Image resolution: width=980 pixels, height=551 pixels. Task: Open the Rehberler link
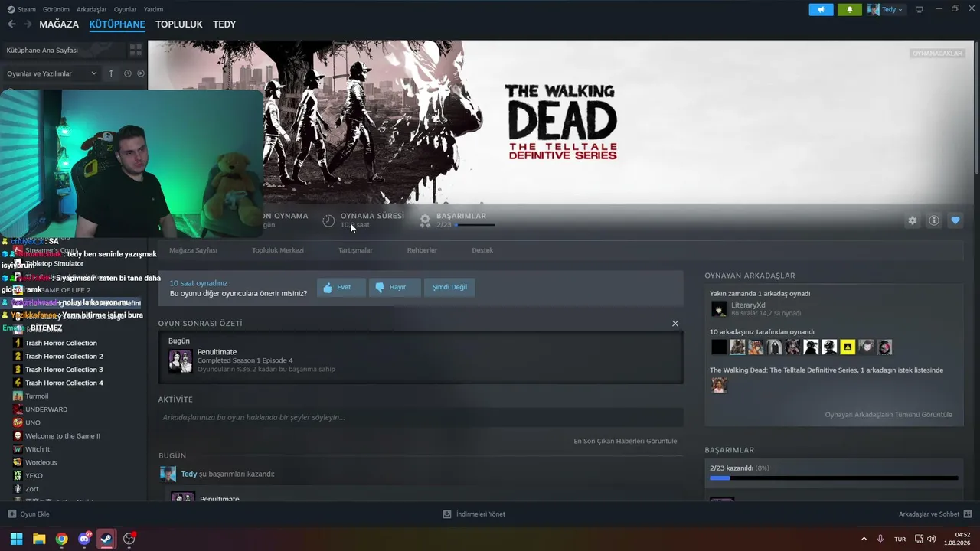pos(422,250)
